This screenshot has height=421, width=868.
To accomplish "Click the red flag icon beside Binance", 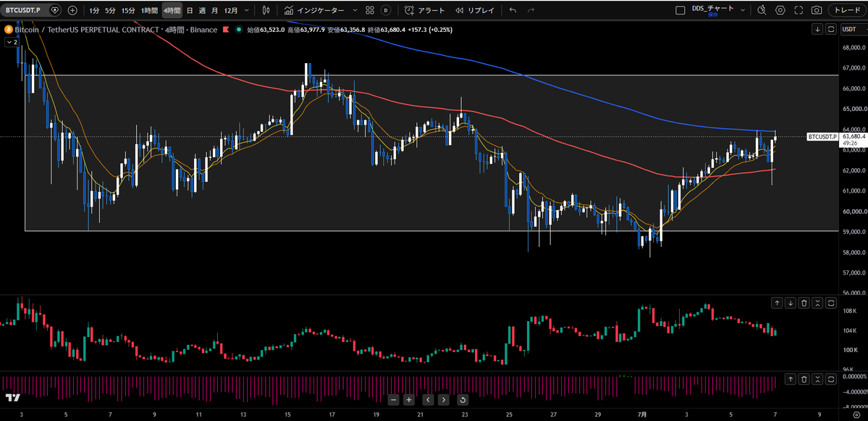I will coord(226,30).
